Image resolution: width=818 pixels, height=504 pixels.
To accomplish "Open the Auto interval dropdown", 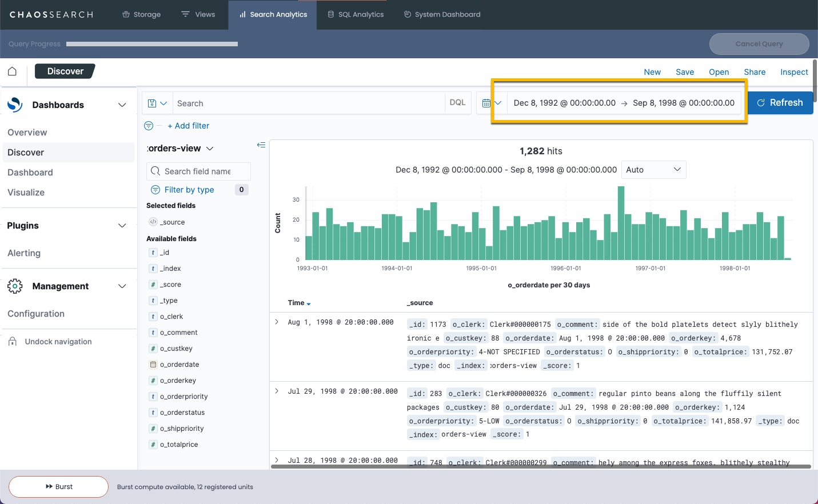I will tap(653, 170).
